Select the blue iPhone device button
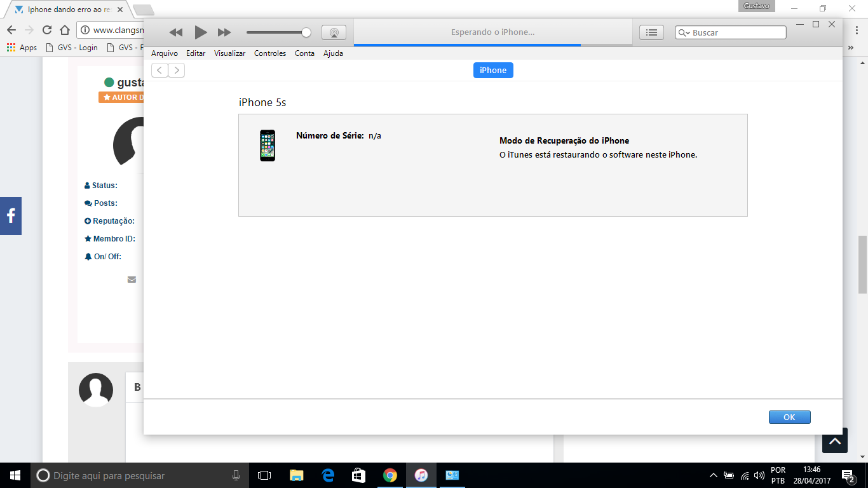This screenshot has width=868, height=488. coord(493,70)
